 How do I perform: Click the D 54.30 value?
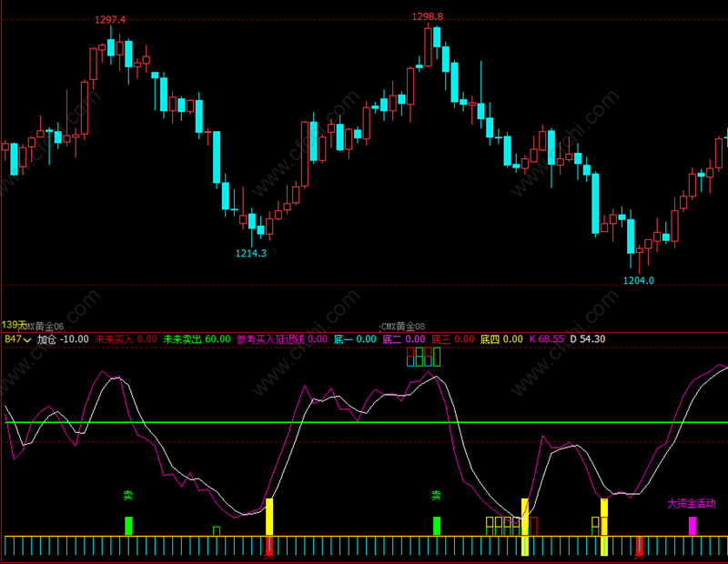587,339
